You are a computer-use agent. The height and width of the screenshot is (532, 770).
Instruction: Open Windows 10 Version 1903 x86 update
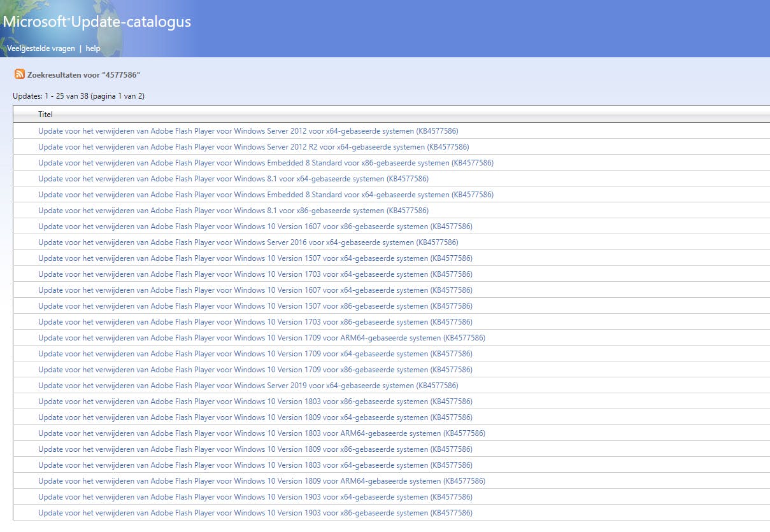pyautogui.click(x=255, y=513)
